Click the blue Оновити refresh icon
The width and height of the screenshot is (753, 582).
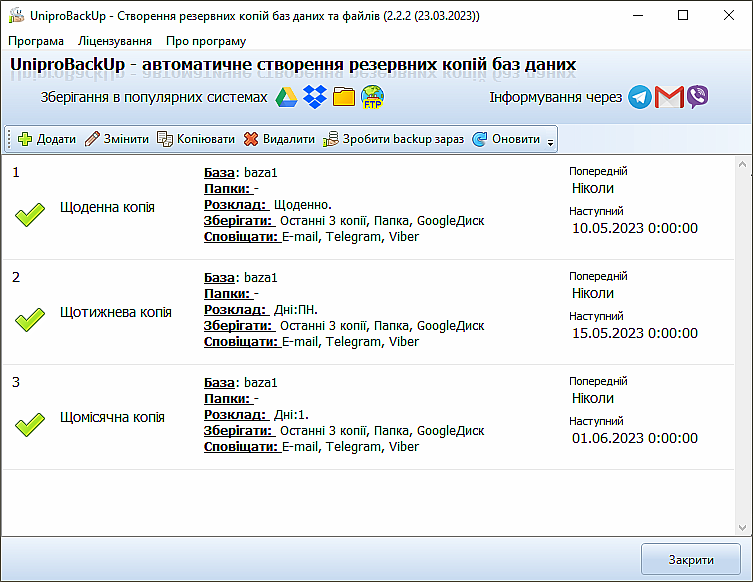coord(480,139)
